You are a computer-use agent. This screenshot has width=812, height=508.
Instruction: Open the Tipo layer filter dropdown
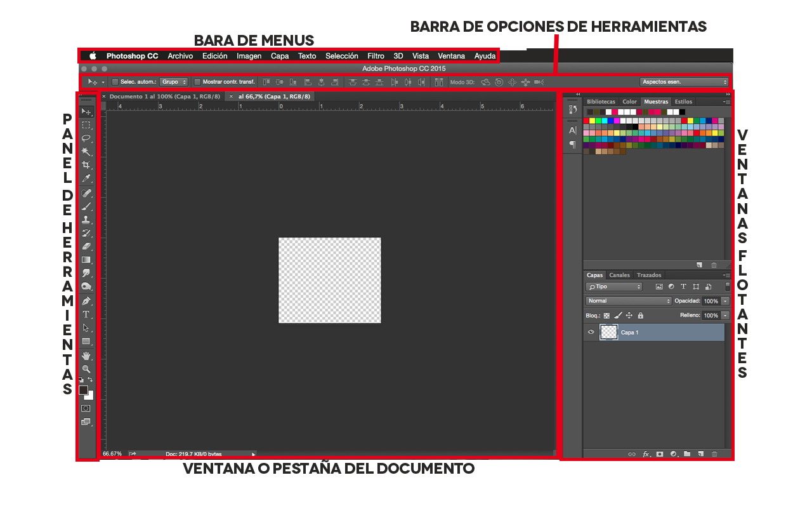coord(614,287)
